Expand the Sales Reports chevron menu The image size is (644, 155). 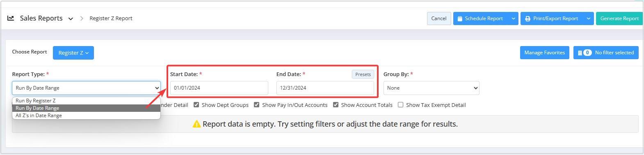click(x=71, y=19)
